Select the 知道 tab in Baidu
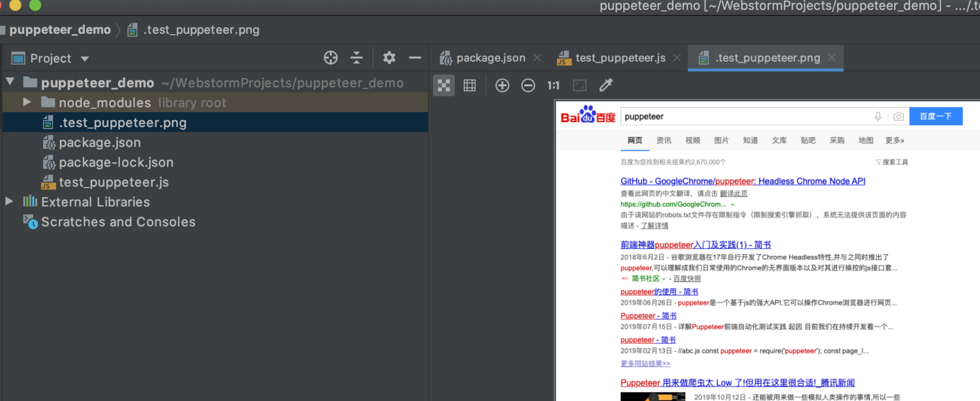 [x=750, y=140]
